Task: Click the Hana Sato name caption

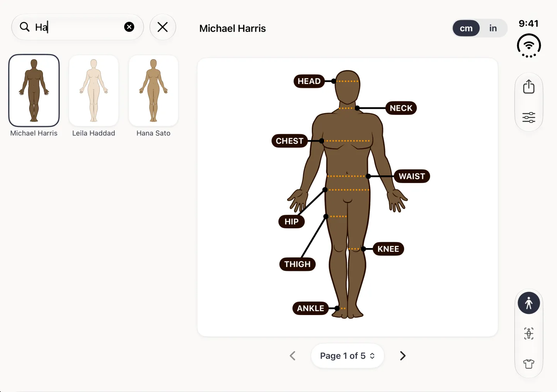Action: coord(154,133)
